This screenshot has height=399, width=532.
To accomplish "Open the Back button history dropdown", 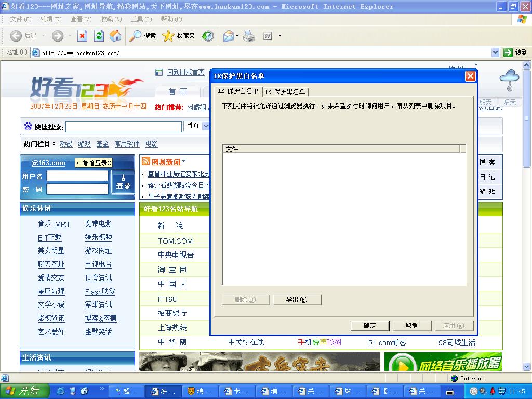I will [x=43, y=36].
